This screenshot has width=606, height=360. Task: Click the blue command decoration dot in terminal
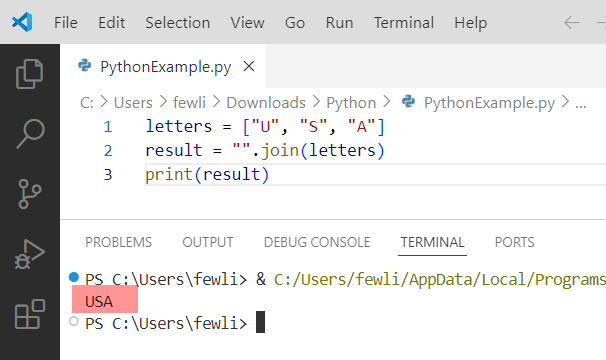click(x=74, y=277)
